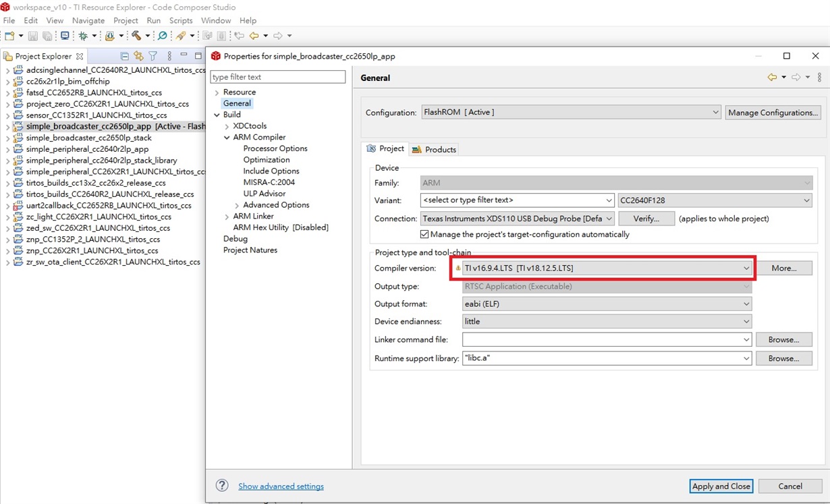Click the More button
Screen dimensions: 830x504
tap(784, 269)
